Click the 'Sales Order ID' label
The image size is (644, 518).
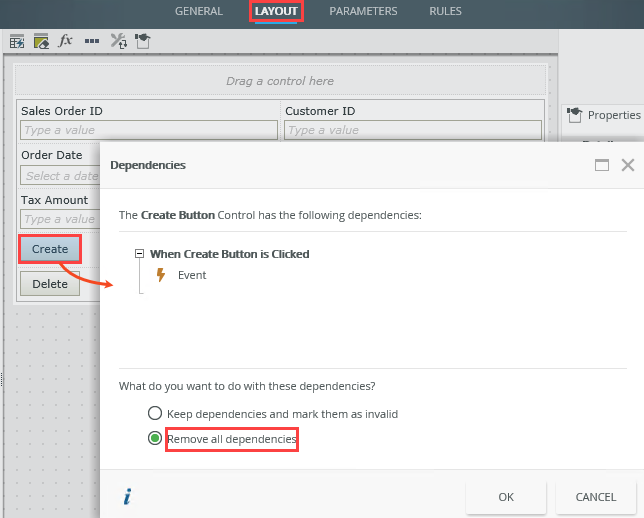(x=62, y=111)
